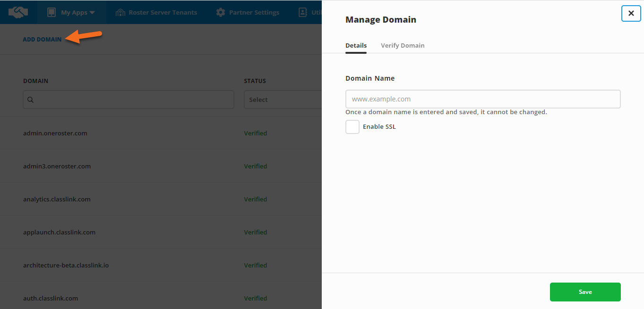Image resolution: width=644 pixels, height=309 pixels.
Task: Click the ADD DOMAIN link
Action: point(42,39)
